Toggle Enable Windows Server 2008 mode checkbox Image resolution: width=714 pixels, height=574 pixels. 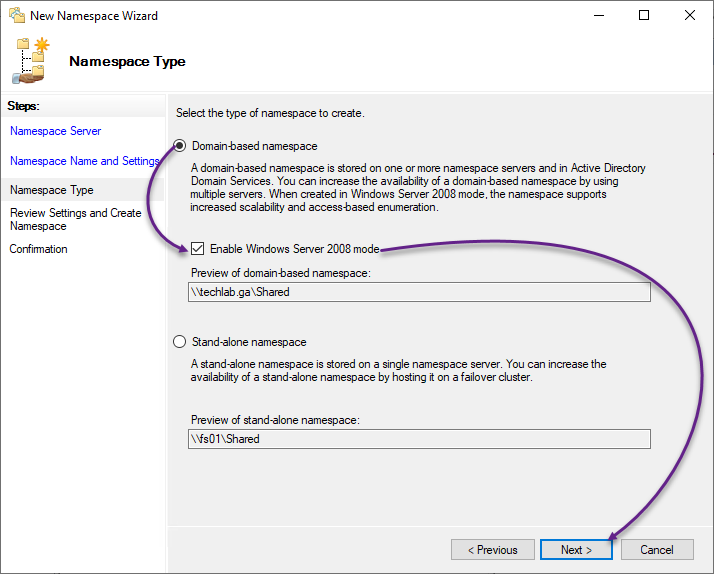click(x=197, y=249)
